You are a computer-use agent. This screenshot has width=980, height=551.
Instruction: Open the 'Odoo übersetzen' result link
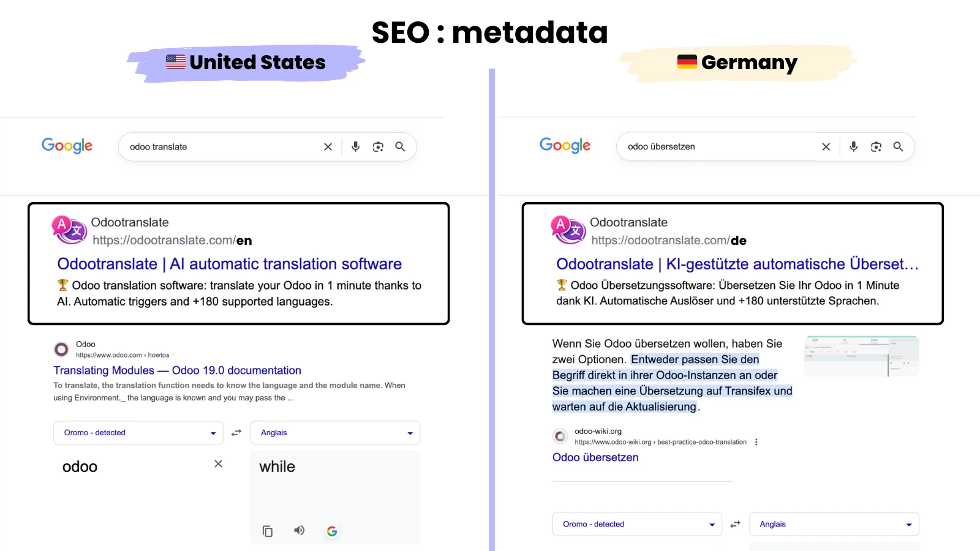click(x=595, y=457)
